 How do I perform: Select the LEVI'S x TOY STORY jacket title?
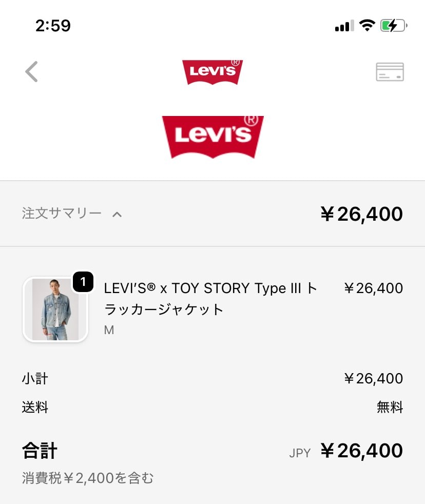(210, 299)
